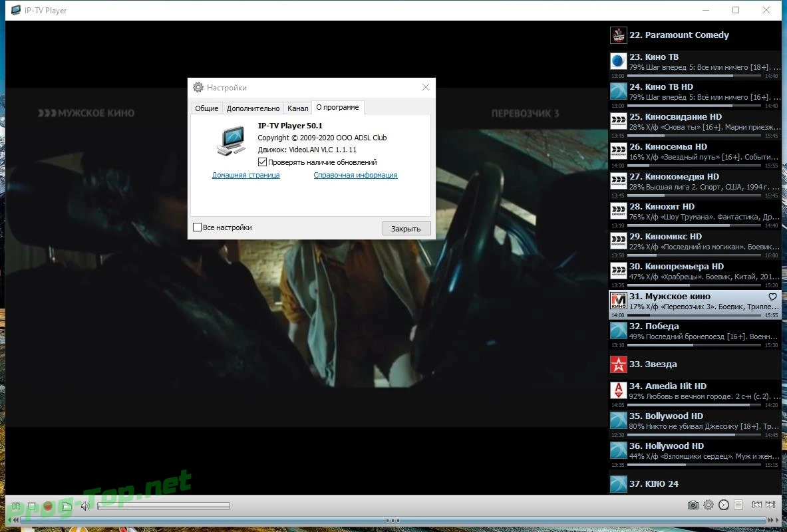787x532 pixels.
Task: Click the Киномикс HD channel logo
Action: [x=619, y=241]
